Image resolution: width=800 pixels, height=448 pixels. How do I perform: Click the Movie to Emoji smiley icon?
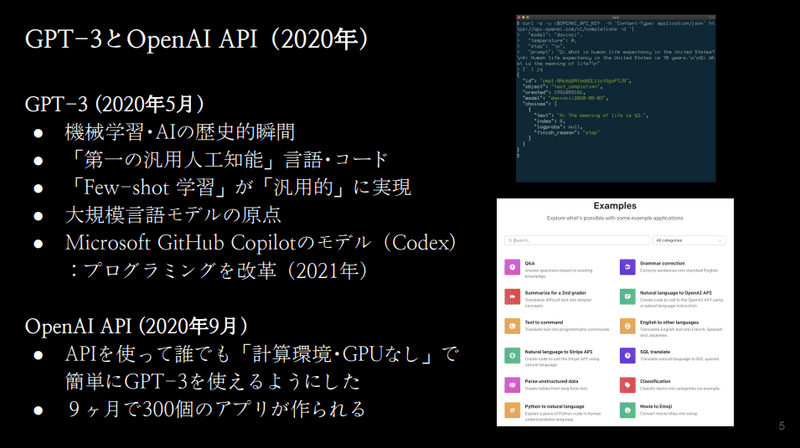(628, 410)
